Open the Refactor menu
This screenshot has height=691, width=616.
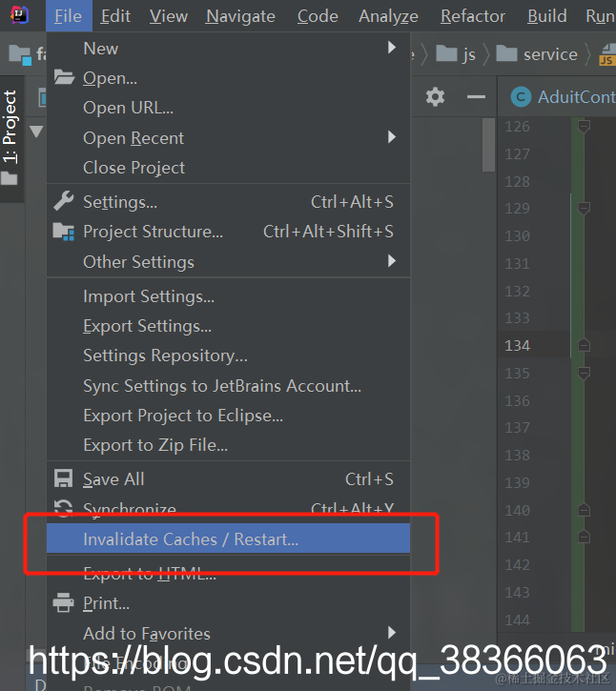[473, 16]
